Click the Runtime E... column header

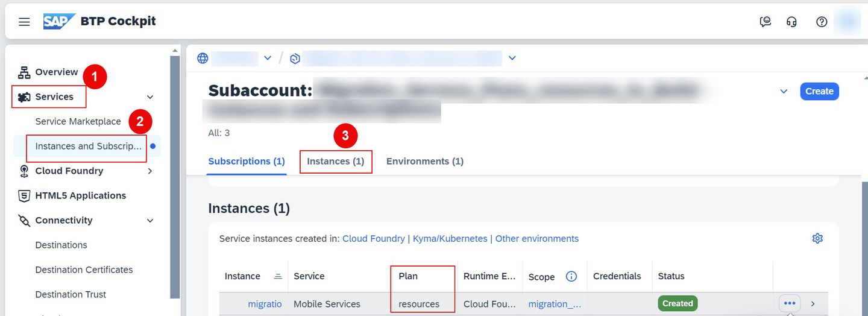[x=489, y=276]
